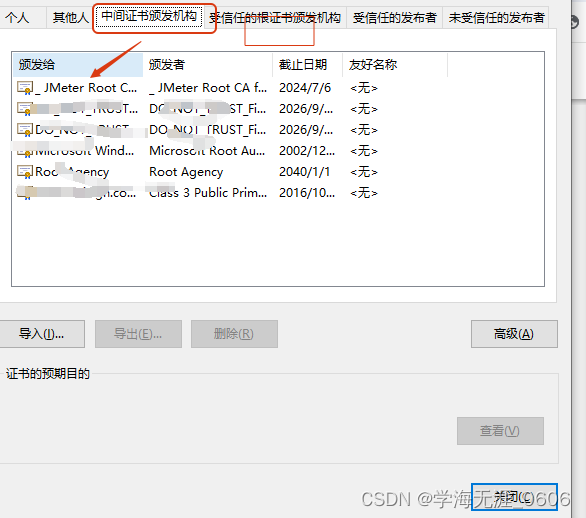
Task: Sort by the 截止日期 column header
Action: (x=307, y=65)
